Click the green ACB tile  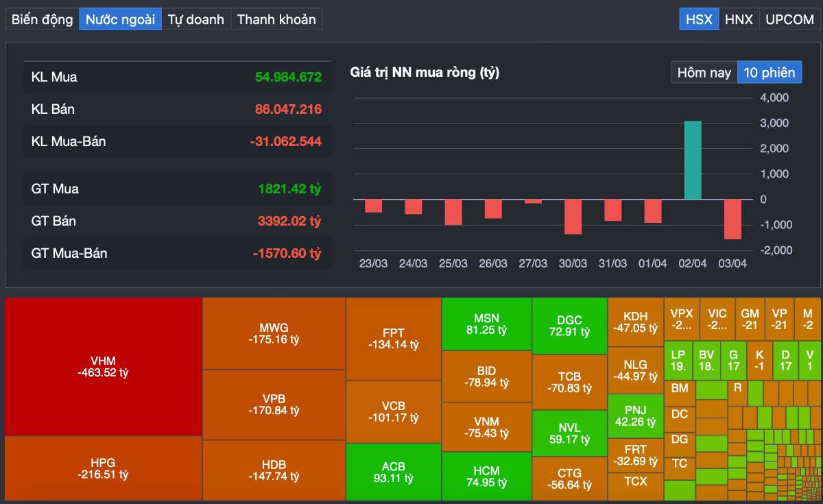(394, 472)
